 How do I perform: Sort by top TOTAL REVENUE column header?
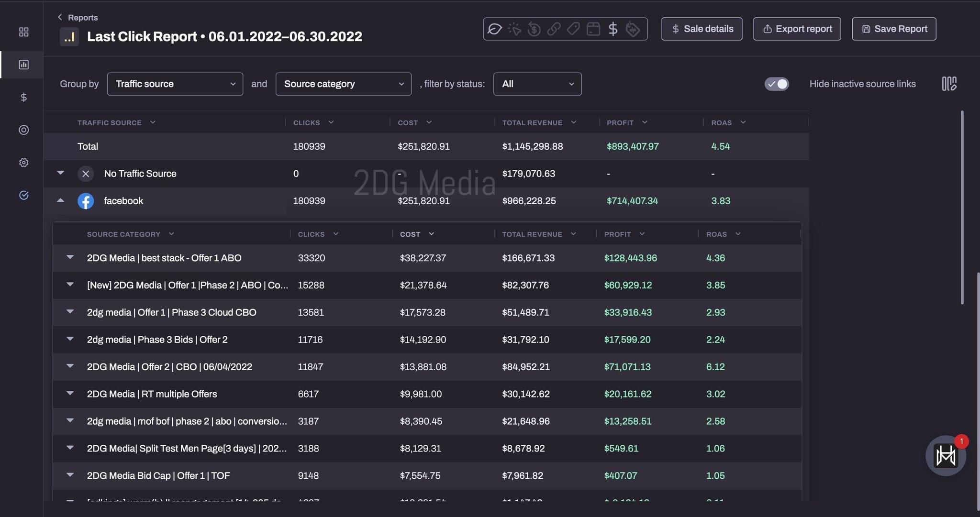tap(539, 122)
